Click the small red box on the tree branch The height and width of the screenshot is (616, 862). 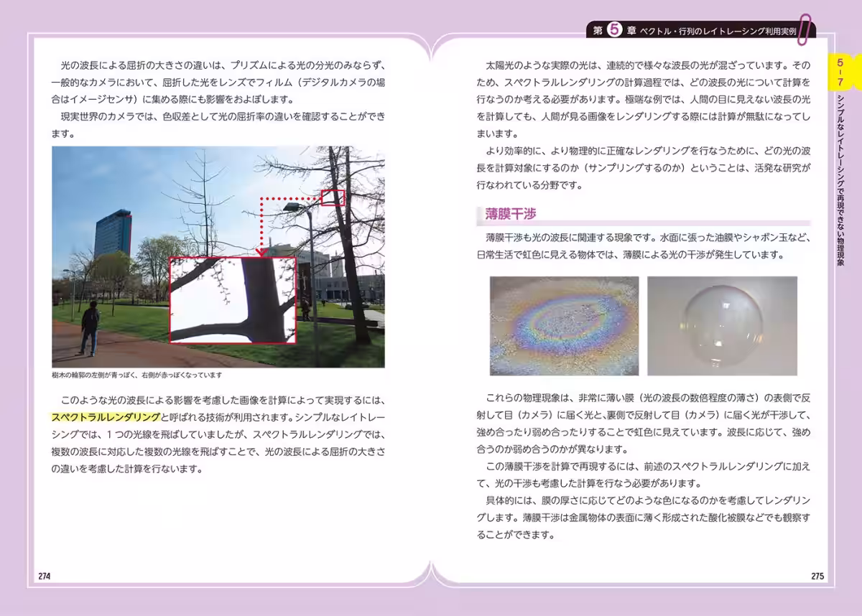(x=333, y=197)
